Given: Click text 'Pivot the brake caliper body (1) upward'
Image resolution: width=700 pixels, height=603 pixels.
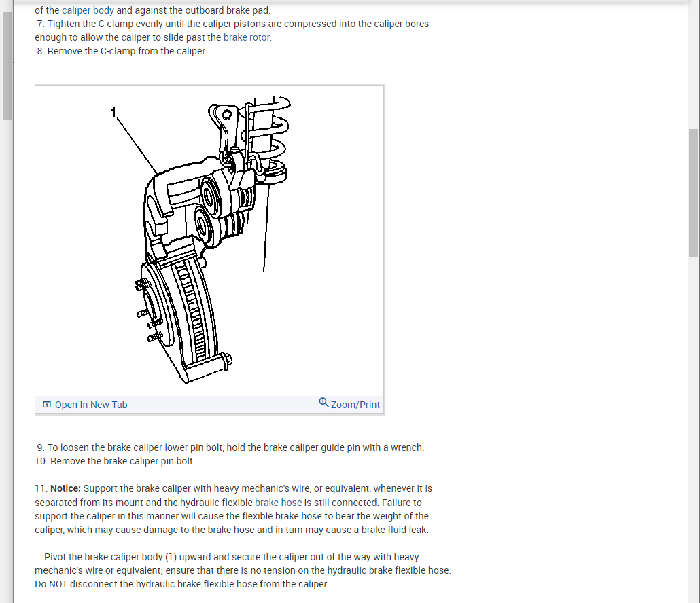Looking at the screenshot, I should pos(127,557).
